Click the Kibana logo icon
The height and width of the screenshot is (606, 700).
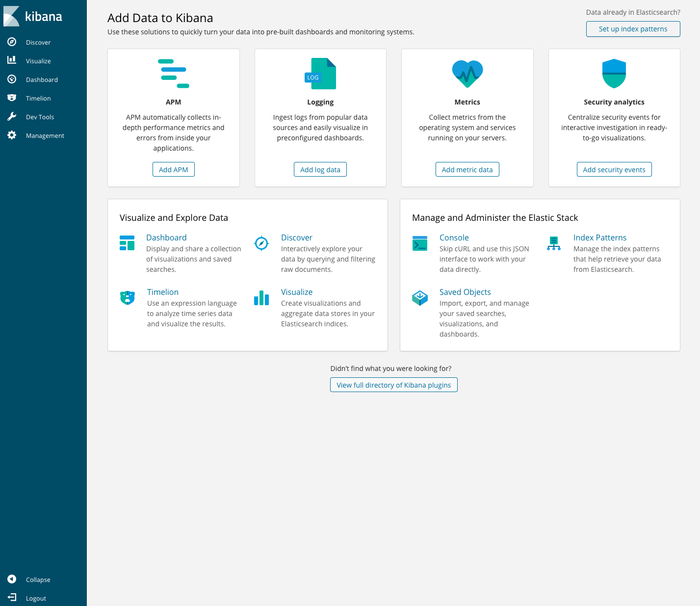11,16
